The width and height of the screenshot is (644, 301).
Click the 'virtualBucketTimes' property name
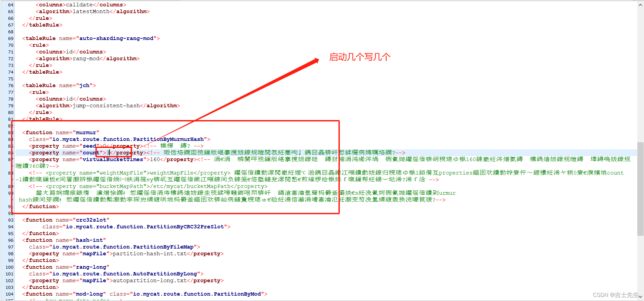(113, 159)
